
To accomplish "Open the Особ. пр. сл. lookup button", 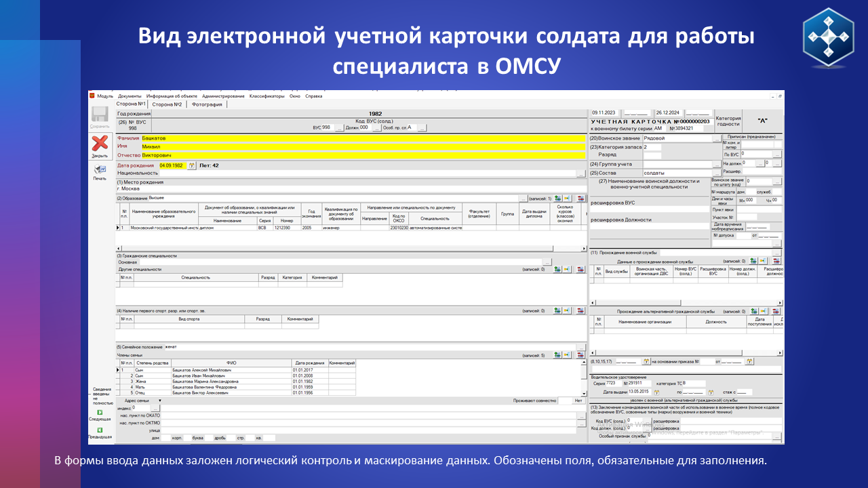I will (422, 127).
